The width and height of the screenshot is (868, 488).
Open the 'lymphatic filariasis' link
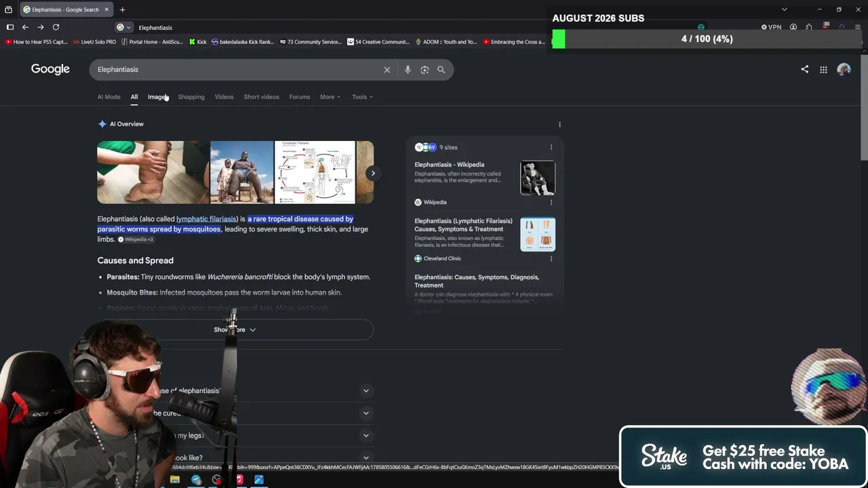tap(206, 219)
